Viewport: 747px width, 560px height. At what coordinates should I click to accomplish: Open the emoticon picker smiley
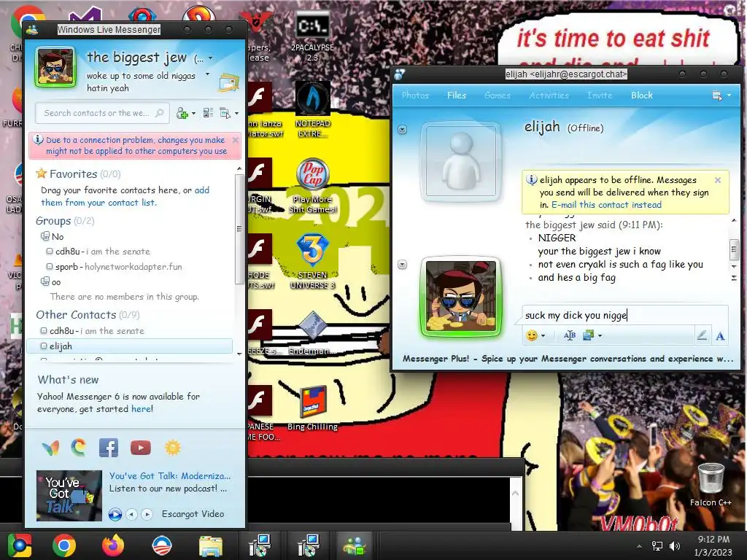(x=532, y=335)
